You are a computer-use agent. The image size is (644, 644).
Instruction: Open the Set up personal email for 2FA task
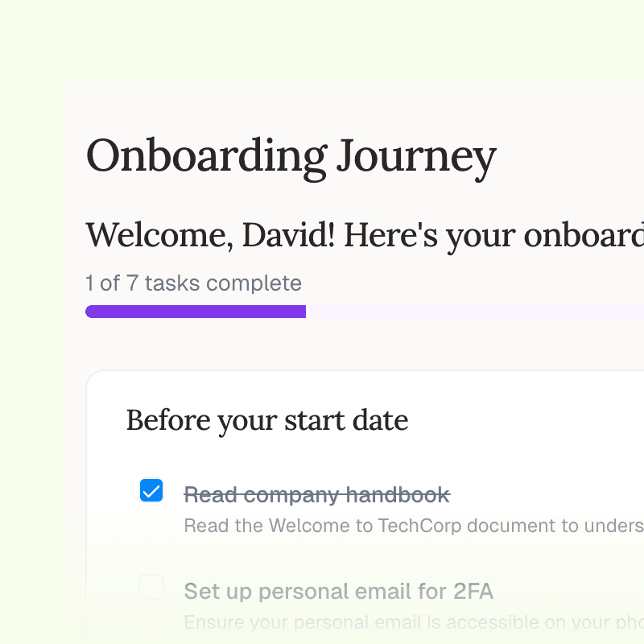tap(339, 591)
